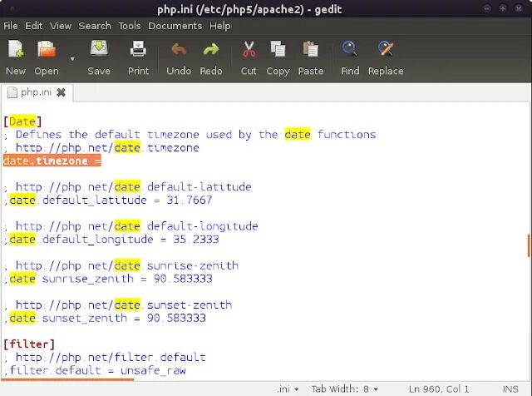Click the filter.default = unsafe_raw line
This screenshot has height=396, width=532.
[95, 371]
